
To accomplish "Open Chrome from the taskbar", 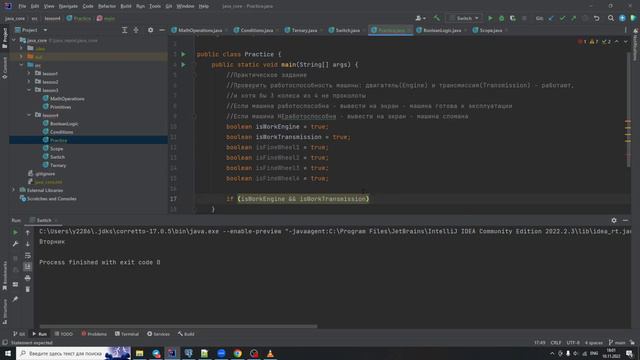I will [x=238, y=353].
